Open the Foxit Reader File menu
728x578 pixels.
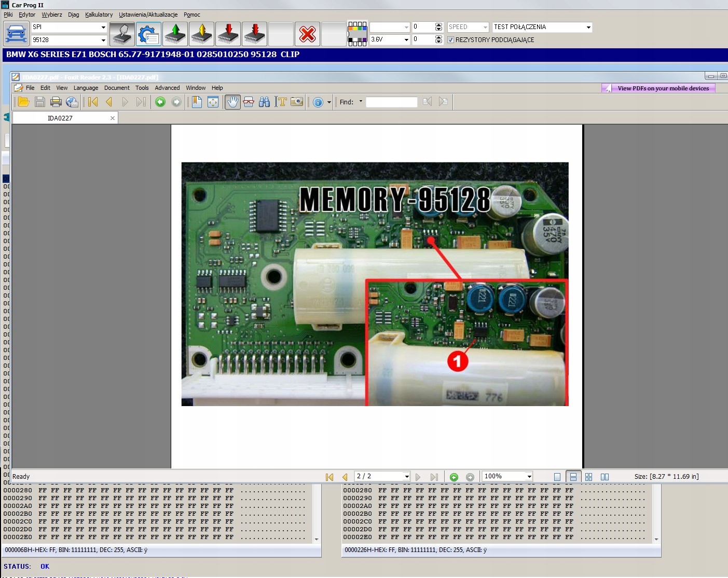click(x=30, y=88)
